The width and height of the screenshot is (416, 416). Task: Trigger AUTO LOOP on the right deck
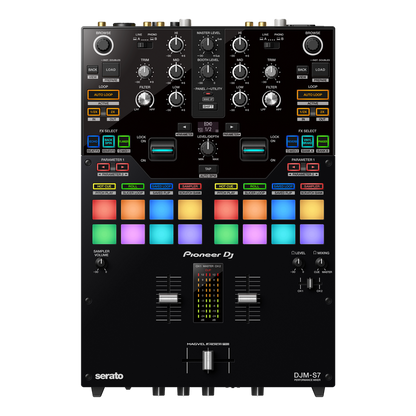tap(313, 95)
